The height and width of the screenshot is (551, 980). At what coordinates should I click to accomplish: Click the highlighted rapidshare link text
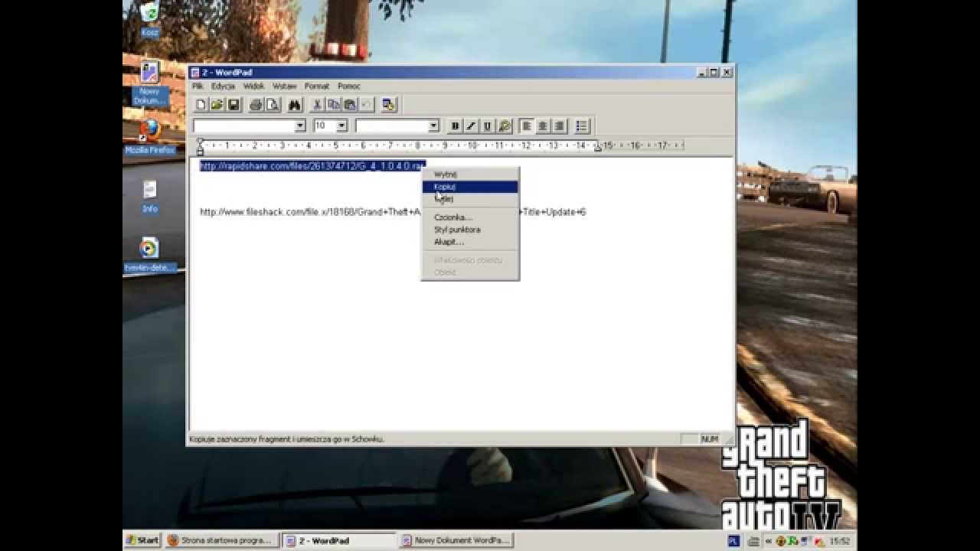312,166
